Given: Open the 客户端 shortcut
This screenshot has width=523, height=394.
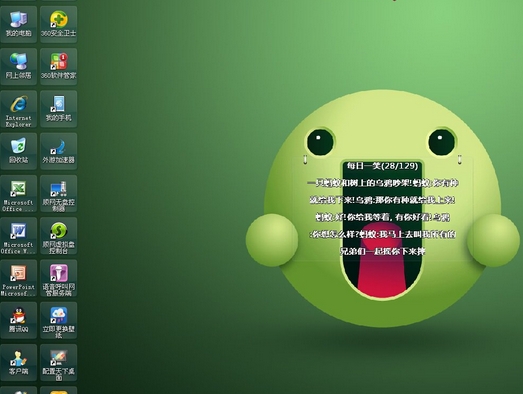Looking at the screenshot, I should click(x=19, y=363).
